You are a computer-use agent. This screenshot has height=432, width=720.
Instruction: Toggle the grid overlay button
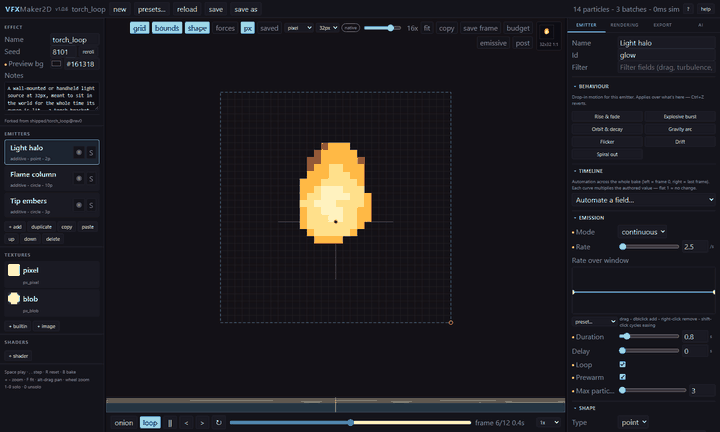(139, 28)
